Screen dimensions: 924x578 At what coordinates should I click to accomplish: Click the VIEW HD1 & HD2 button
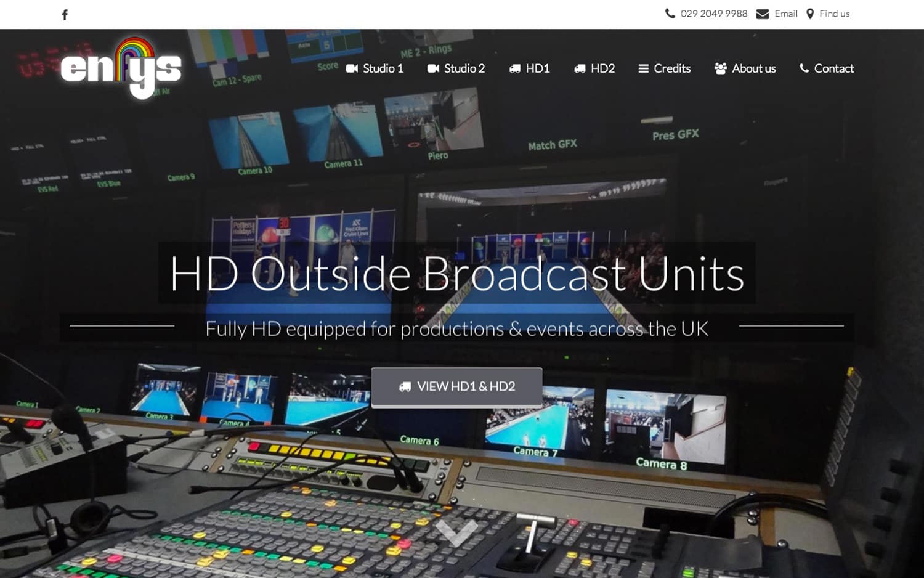point(456,386)
